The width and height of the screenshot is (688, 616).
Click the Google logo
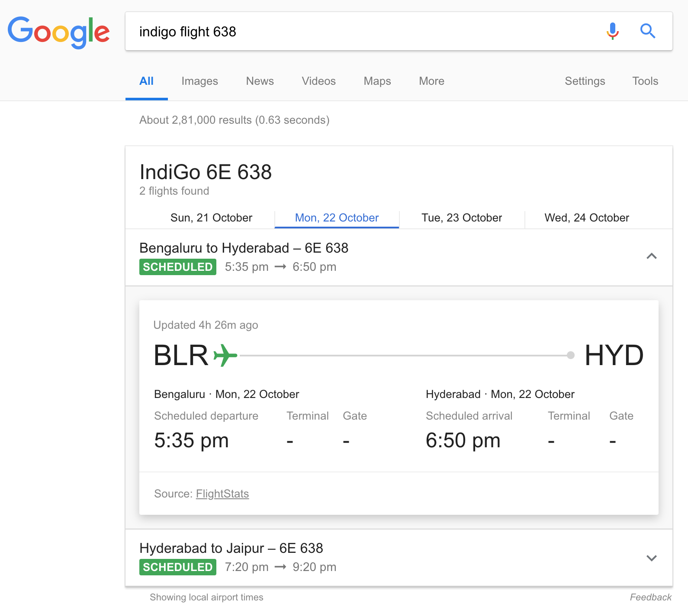pos(59,32)
